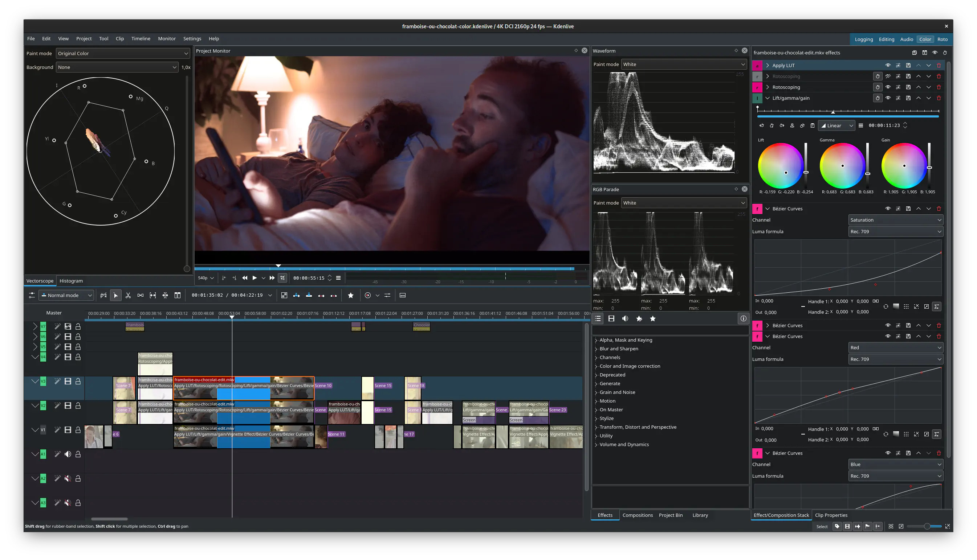Select the spacer tool in timeline toolbar

141,295
